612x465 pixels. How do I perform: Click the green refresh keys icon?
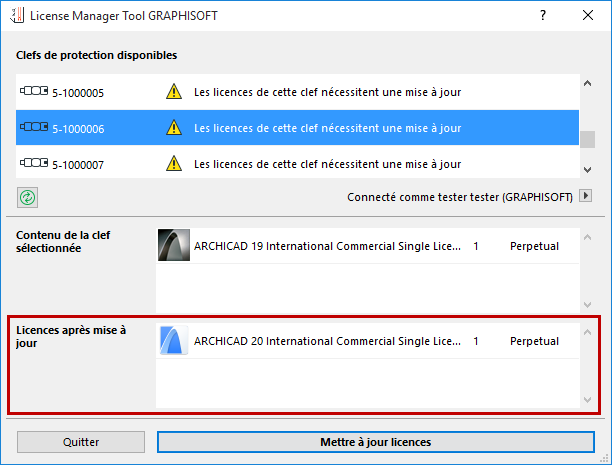27,198
